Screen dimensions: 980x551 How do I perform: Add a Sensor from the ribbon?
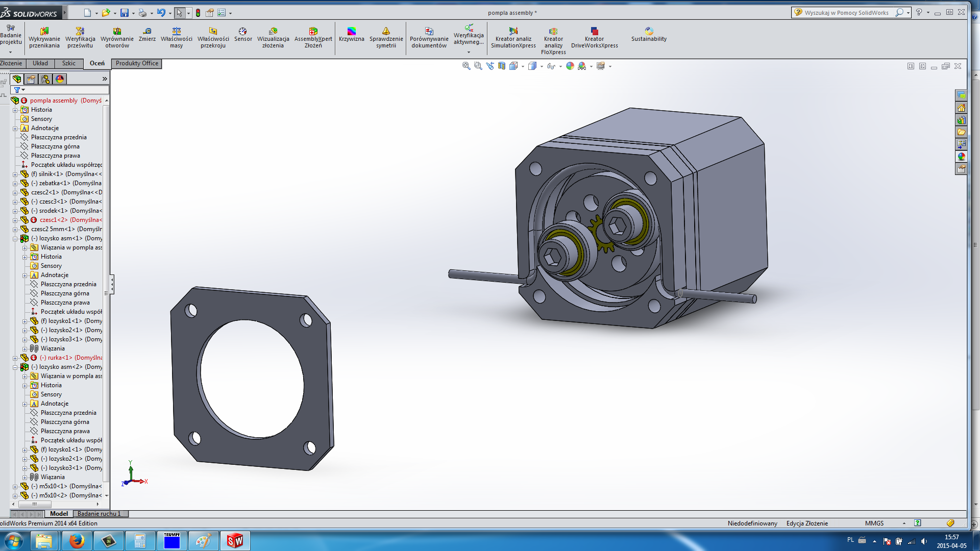243,35
